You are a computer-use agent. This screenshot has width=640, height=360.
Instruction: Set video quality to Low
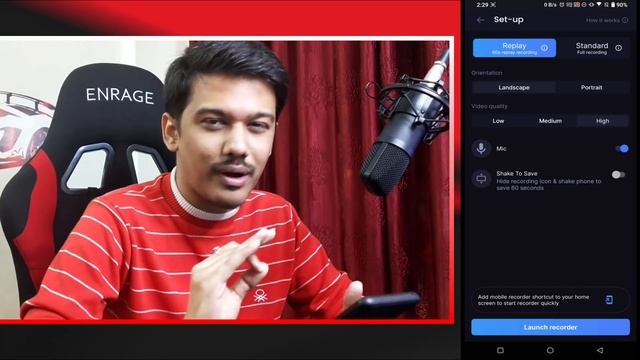(x=498, y=121)
